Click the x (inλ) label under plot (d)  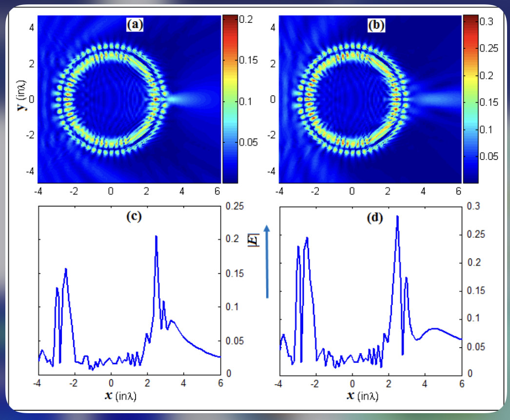361,396
